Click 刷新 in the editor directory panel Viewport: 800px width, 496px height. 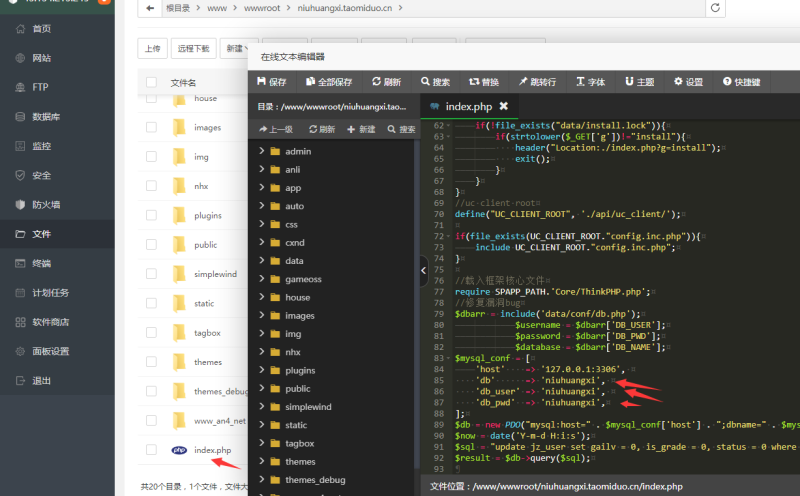coord(322,129)
